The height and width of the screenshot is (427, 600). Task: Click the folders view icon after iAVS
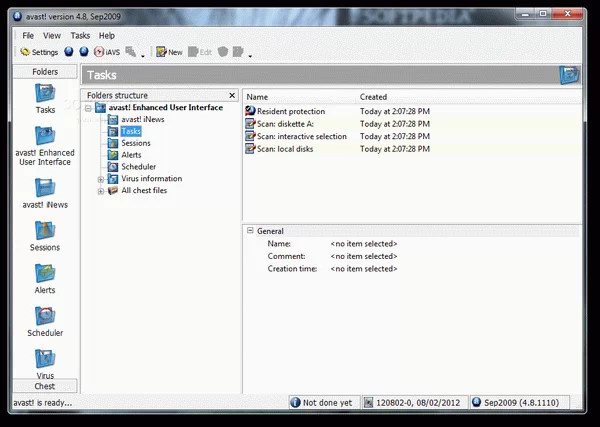click(131, 52)
